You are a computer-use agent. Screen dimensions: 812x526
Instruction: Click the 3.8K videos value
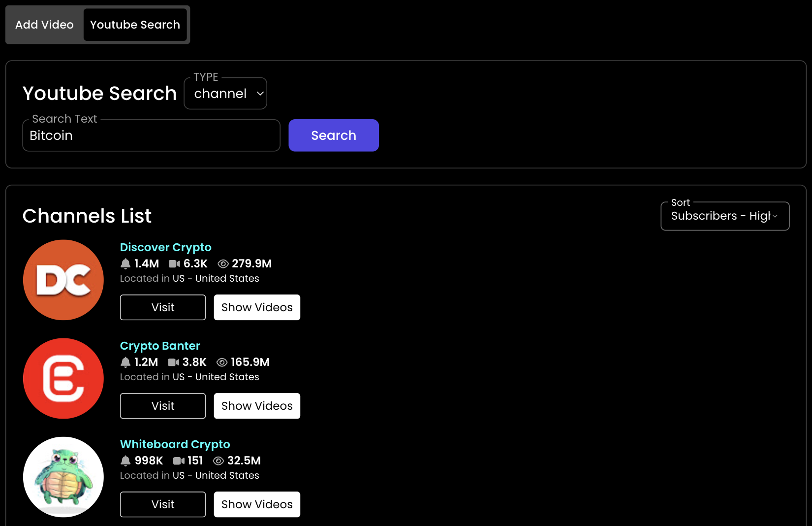click(x=194, y=362)
